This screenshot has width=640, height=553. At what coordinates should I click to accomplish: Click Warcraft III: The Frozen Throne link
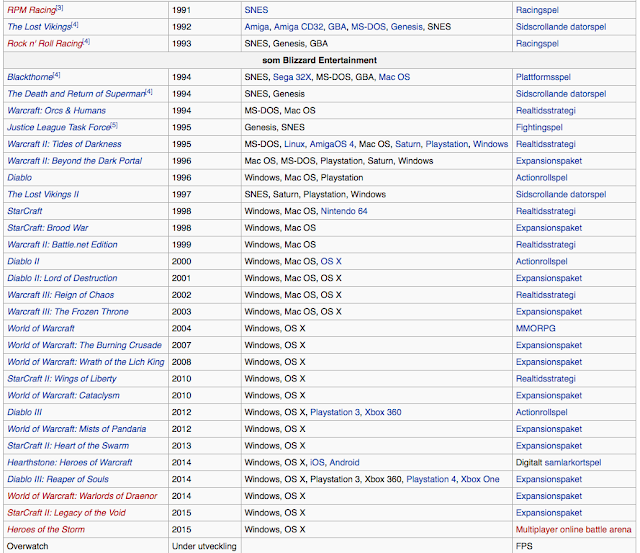click(68, 311)
